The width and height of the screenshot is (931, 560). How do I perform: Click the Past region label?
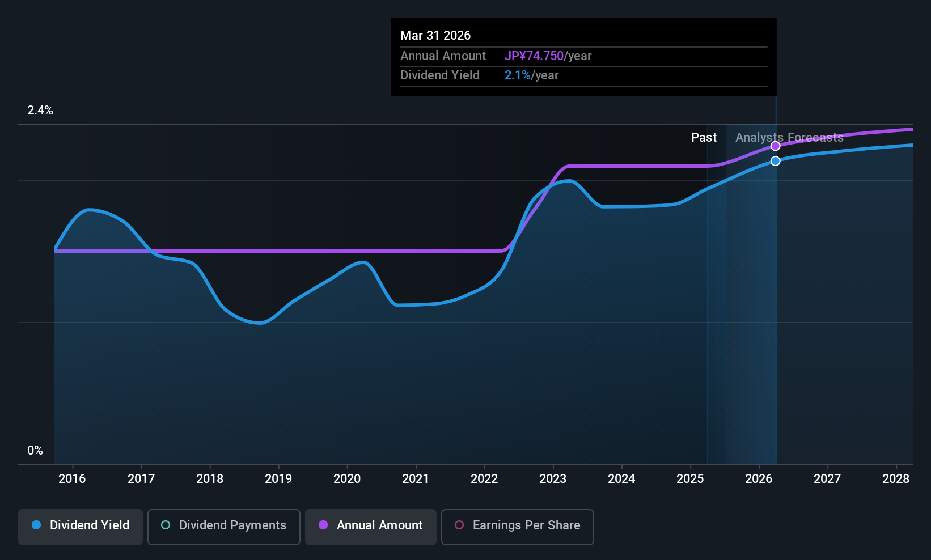704,138
